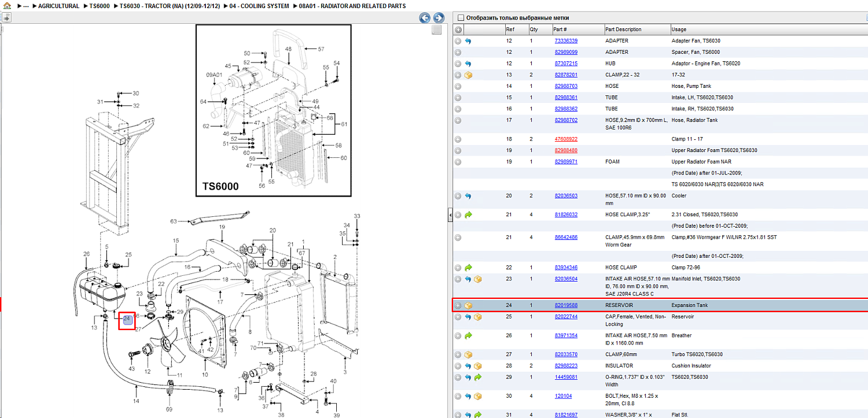Viewport: 868px width, 418px height.
Task: Click the blue arrow icon for part 82036503
Action: click(468, 196)
